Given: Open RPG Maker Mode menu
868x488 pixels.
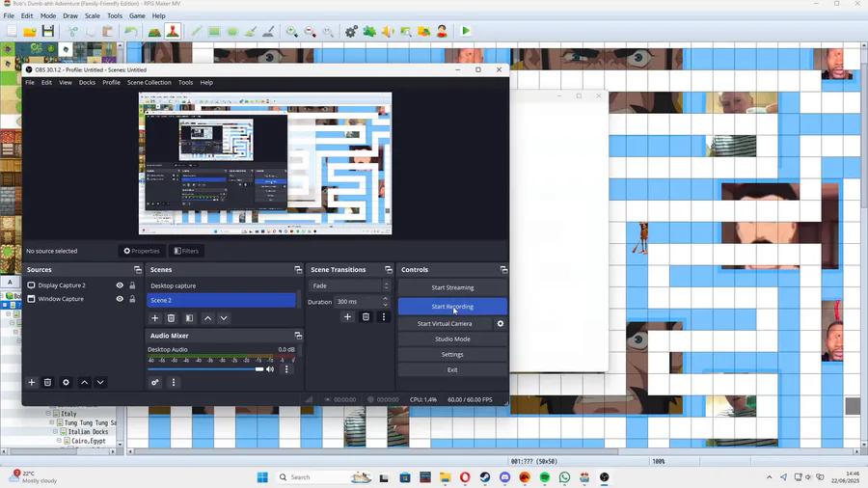Looking at the screenshot, I should click(x=48, y=16).
